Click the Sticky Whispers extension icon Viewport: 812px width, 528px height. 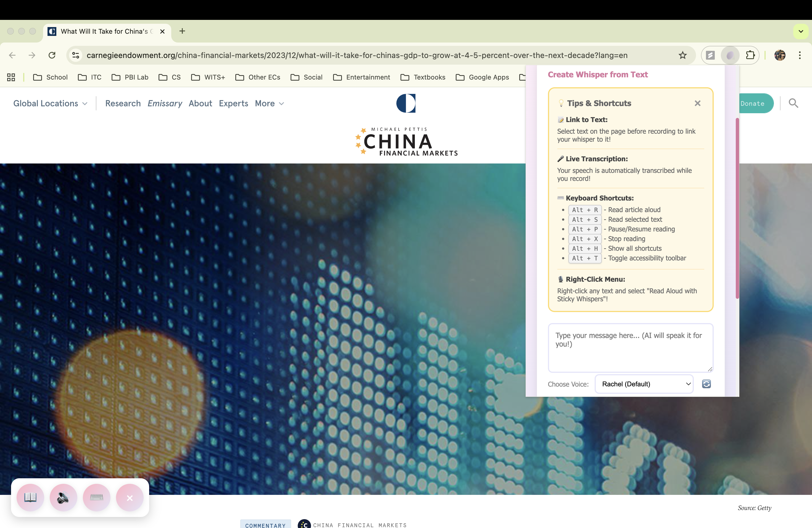pyautogui.click(x=730, y=55)
